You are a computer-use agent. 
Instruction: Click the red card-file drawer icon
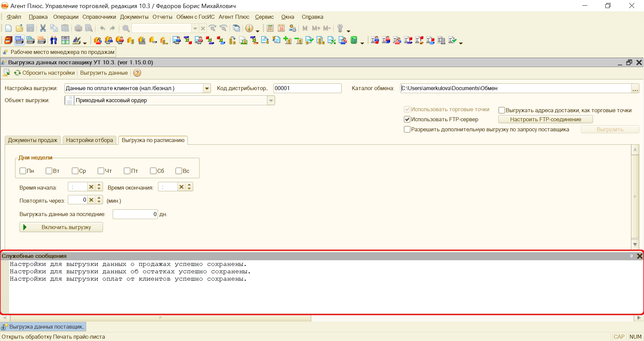pos(8,41)
